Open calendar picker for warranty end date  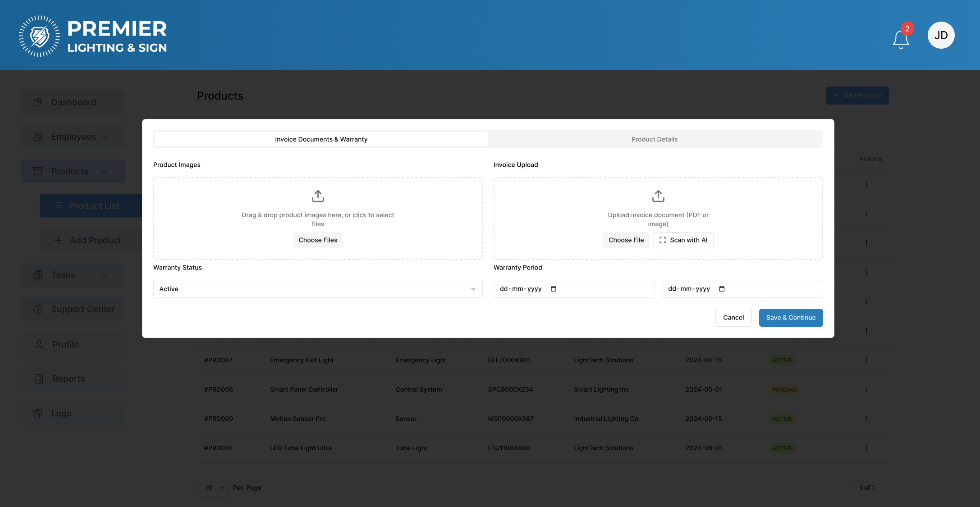(722, 289)
